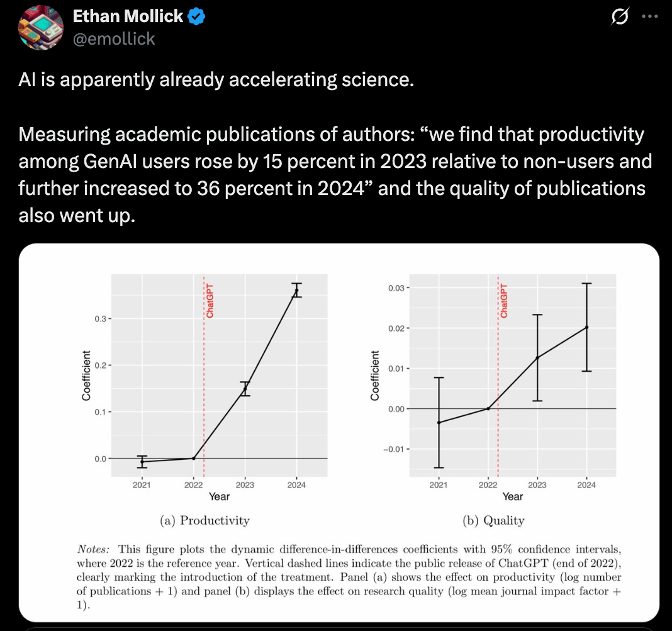Open the three-dot more options menu
The height and width of the screenshot is (631, 672).
click(650, 18)
